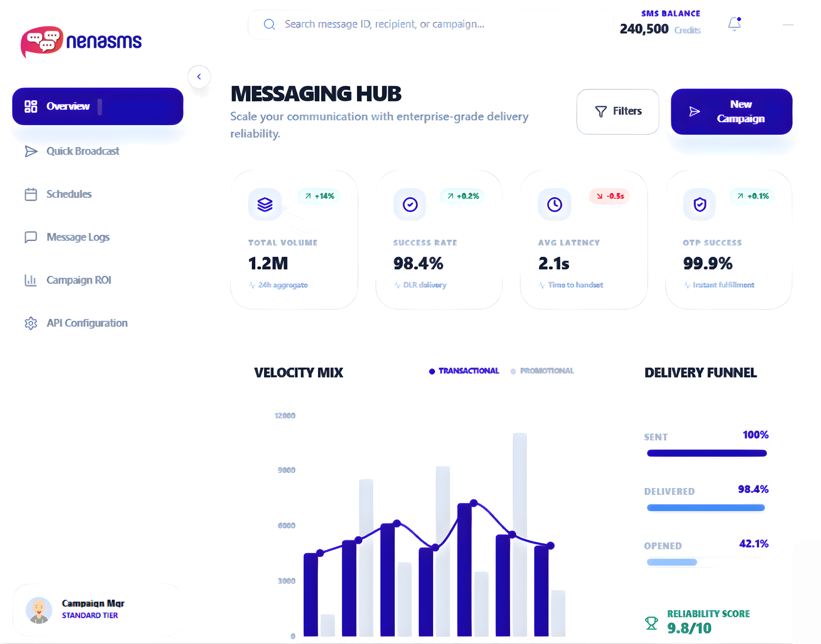This screenshot has width=821, height=644.
Task: Open the Filters panel
Action: pos(618,111)
